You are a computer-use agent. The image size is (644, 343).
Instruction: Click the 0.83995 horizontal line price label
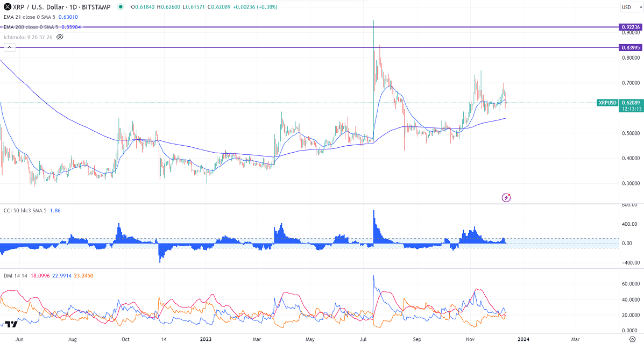(x=631, y=48)
